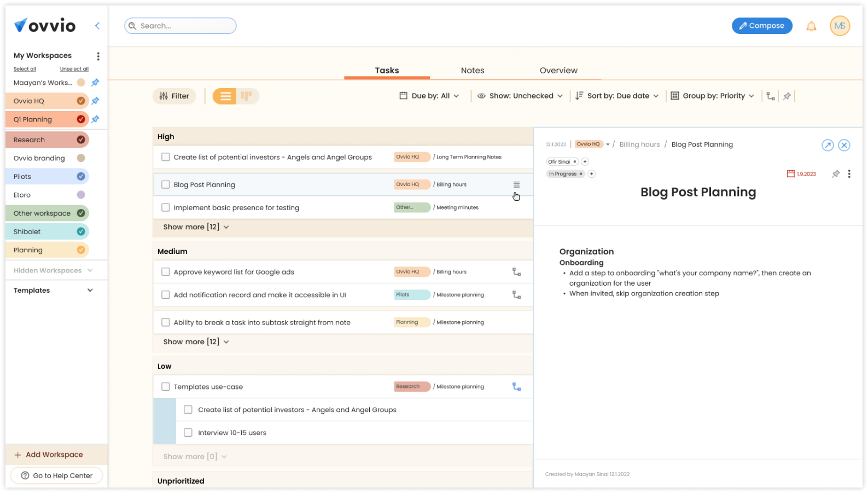Viewport: 868px width, 493px height.
Task: Deselect the Research workspace checkmark
Action: 81,140
